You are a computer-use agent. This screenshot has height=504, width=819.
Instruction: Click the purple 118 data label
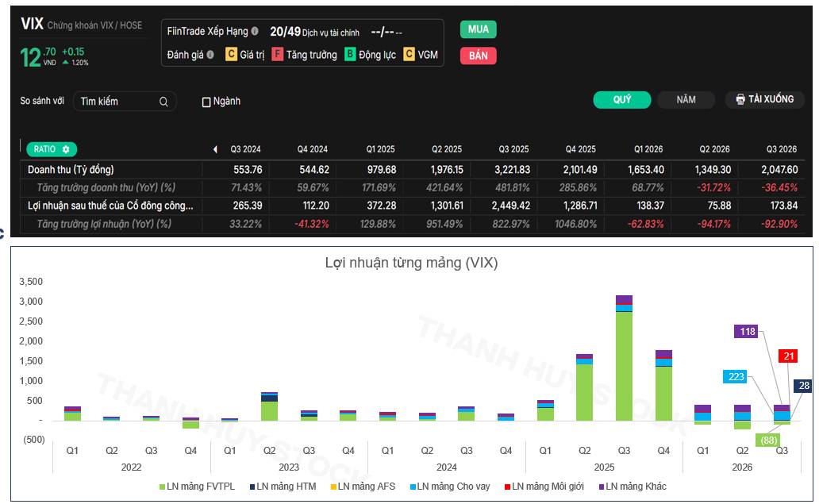pyautogui.click(x=746, y=332)
